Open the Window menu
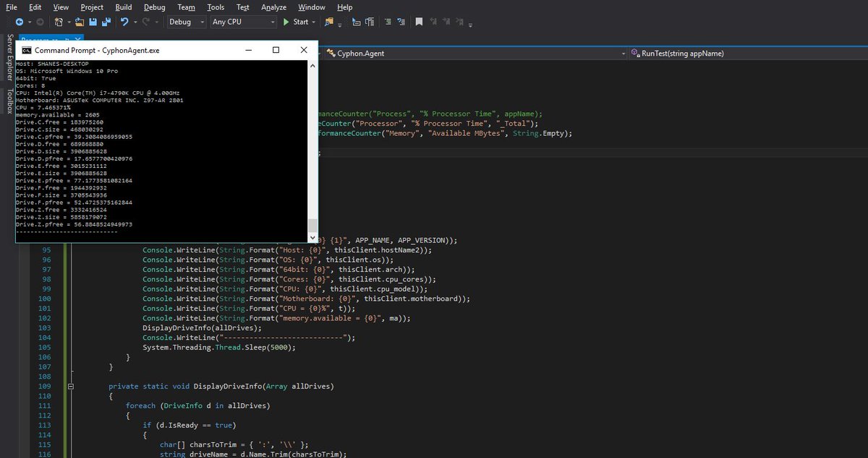This screenshot has width=868, height=458. (x=312, y=7)
